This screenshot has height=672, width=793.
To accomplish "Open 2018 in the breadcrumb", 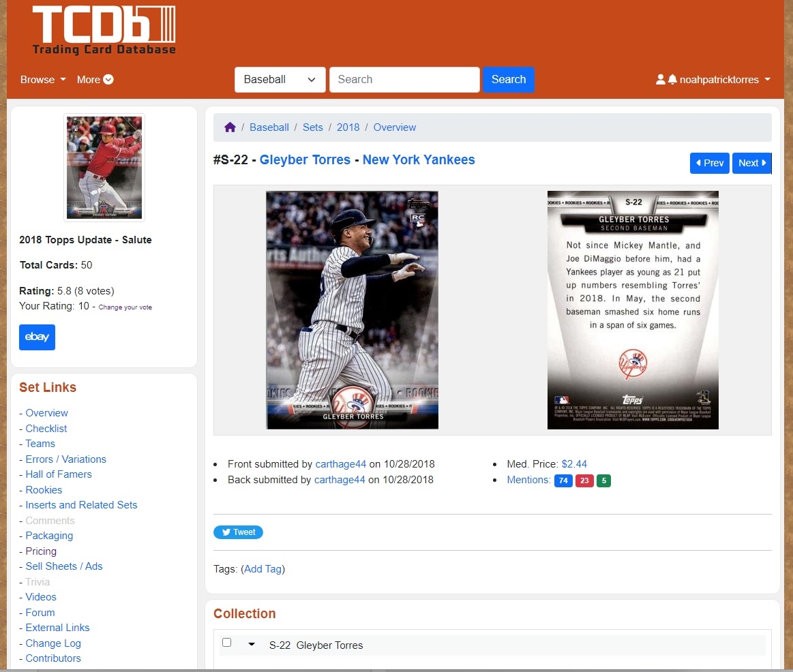I will pyautogui.click(x=348, y=127).
